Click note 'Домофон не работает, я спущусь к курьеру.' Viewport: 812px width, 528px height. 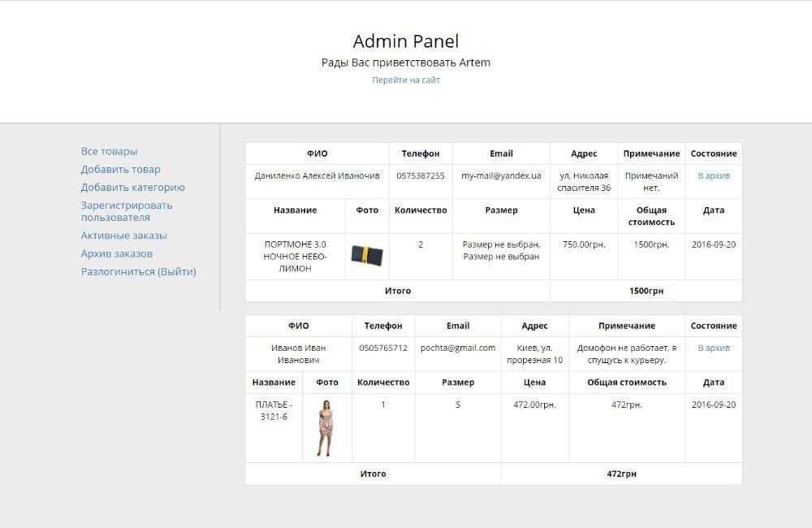(627, 354)
